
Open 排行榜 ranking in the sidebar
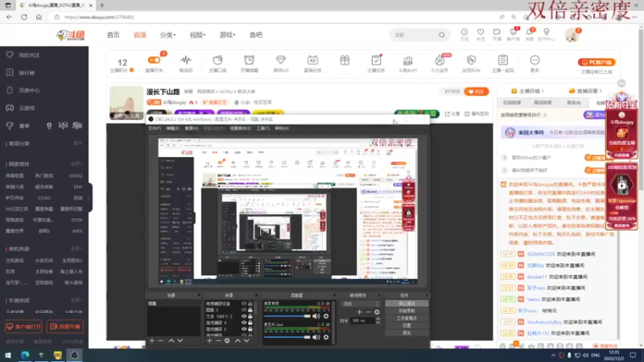point(27,72)
